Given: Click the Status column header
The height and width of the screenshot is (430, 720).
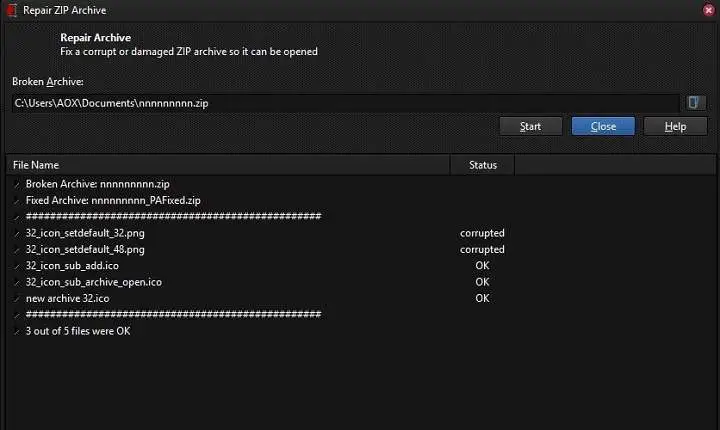Looking at the screenshot, I should 483,165.
